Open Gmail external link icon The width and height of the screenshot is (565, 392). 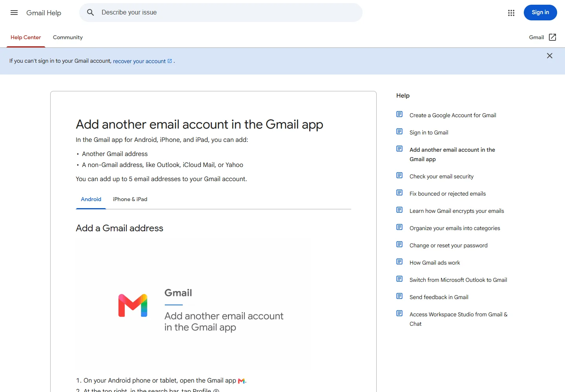point(552,37)
